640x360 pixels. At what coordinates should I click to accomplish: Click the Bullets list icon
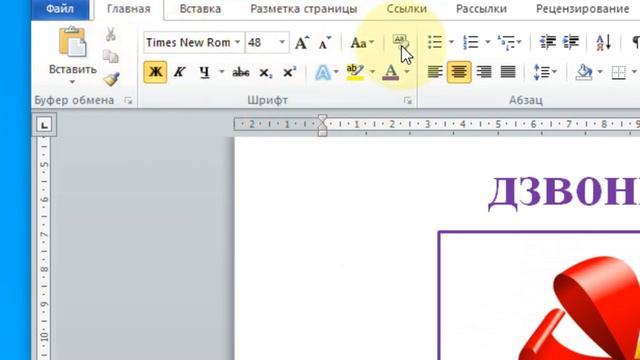click(x=435, y=42)
